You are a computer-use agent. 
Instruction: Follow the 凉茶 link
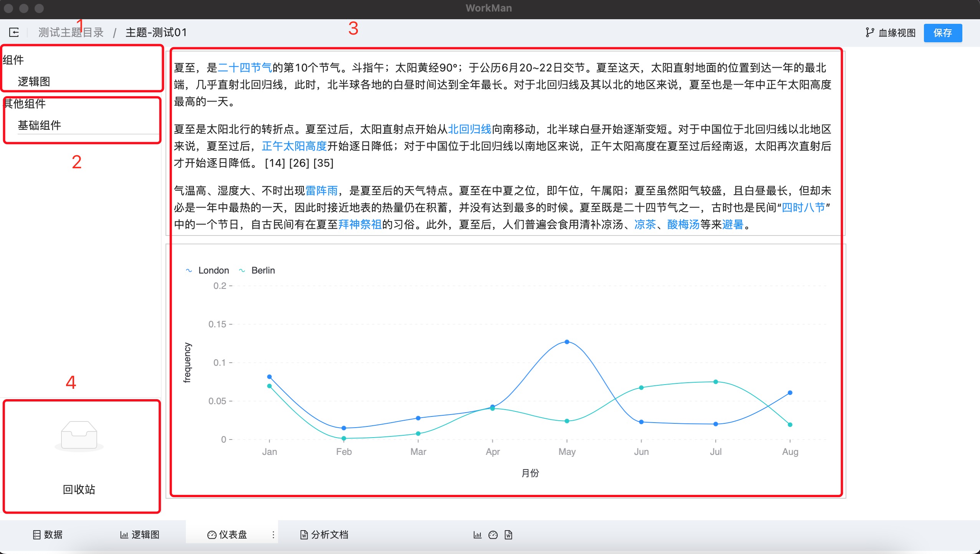[645, 224]
